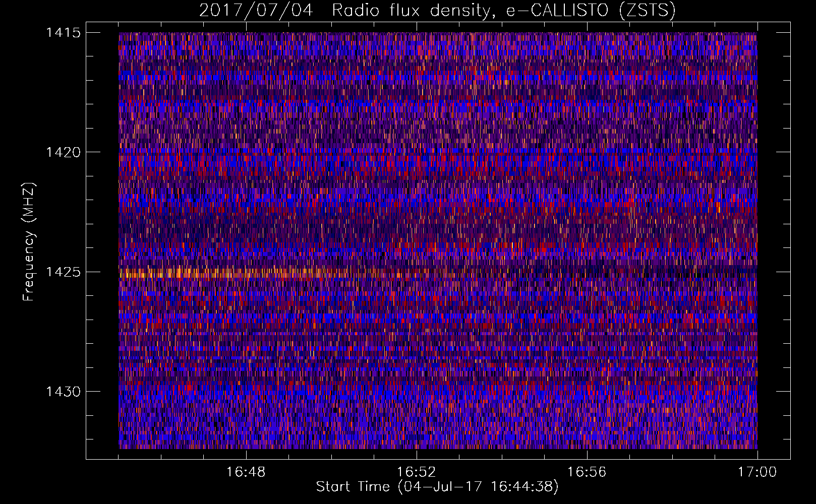The image size is (816, 504).
Task: Click the 16:48 time tick label
Action: pyautogui.click(x=246, y=472)
